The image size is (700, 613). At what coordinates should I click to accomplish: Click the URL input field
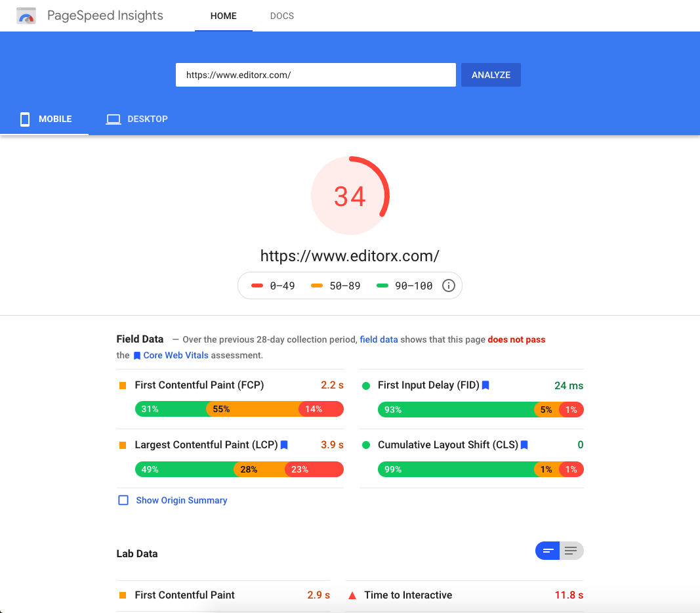click(x=316, y=75)
